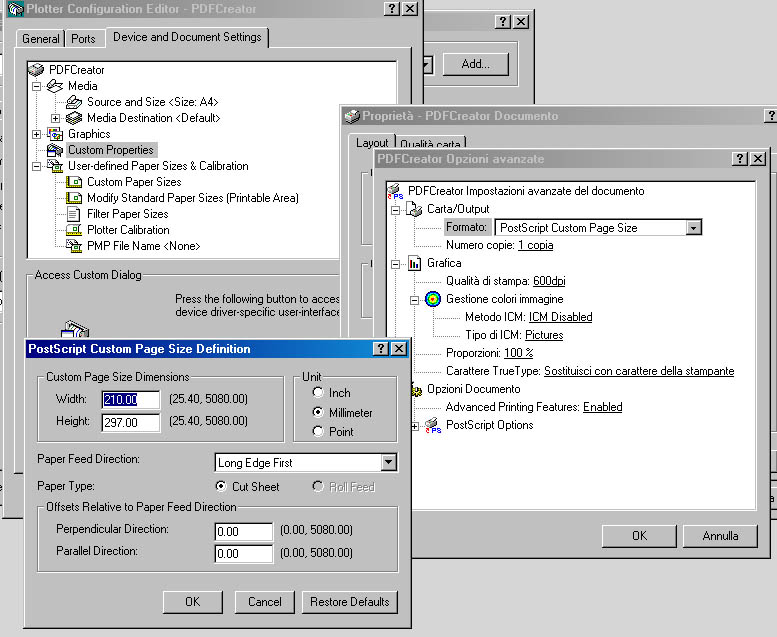Click the Width input field
This screenshot has width=777, height=637.
tap(131, 400)
